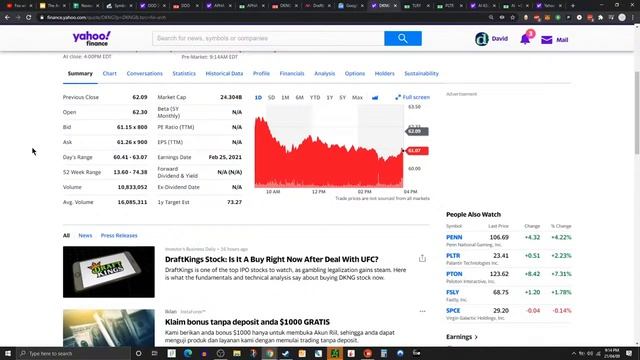640x360 pixels.
Task: Click Windows taskbar search box
Action: [73, 353]
